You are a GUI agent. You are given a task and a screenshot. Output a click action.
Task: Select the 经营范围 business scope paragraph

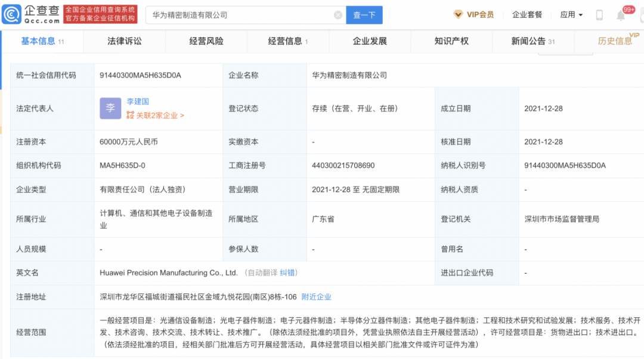tap(370, 332)
